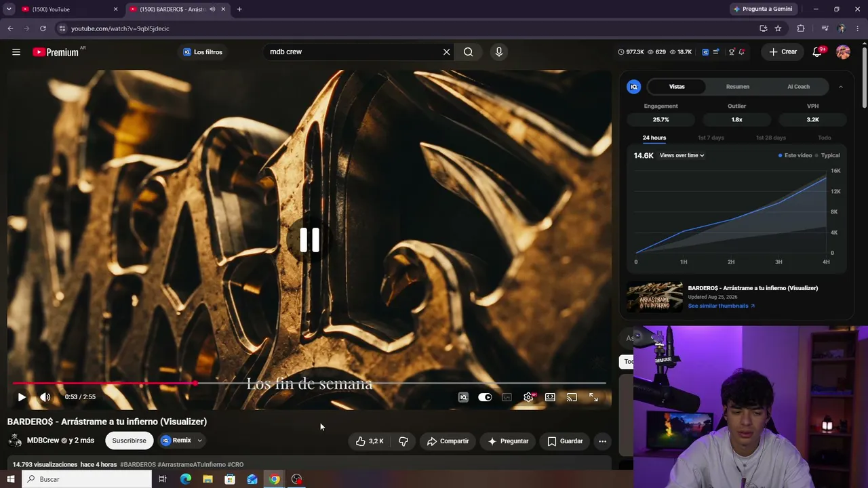Dislike the video
Viewport: 868px width, 488px height.
(403, 441)
